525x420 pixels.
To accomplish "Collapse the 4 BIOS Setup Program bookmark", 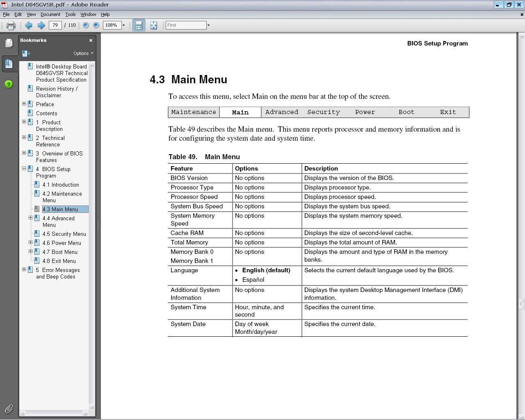I will pyautogui.click(x=24, y=169).
